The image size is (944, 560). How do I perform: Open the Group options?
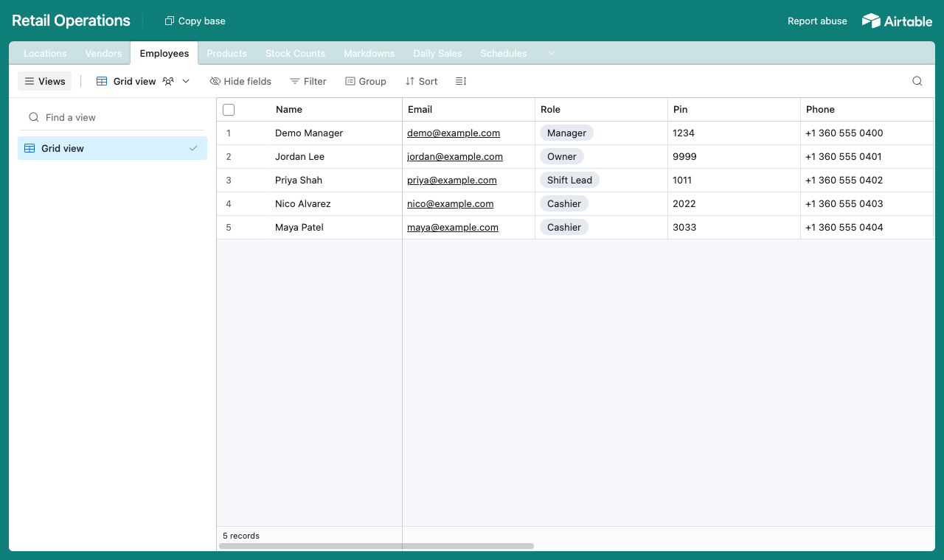point(366,81)
